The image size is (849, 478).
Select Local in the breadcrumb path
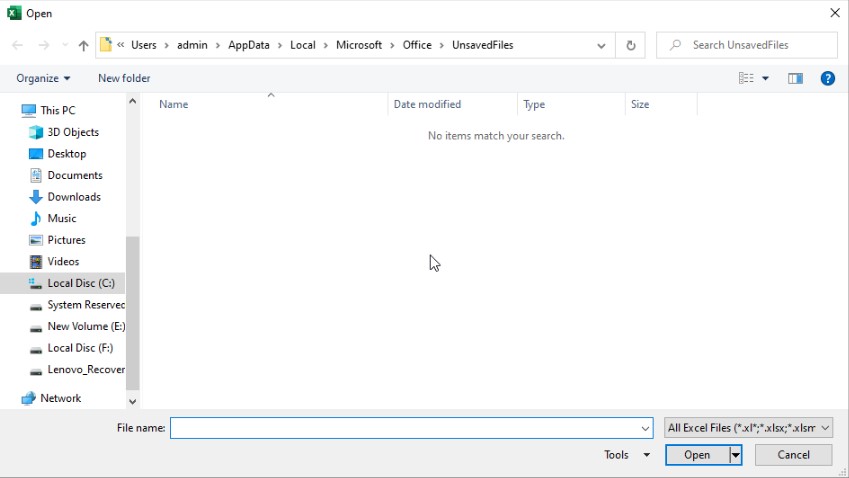(303, 45)
